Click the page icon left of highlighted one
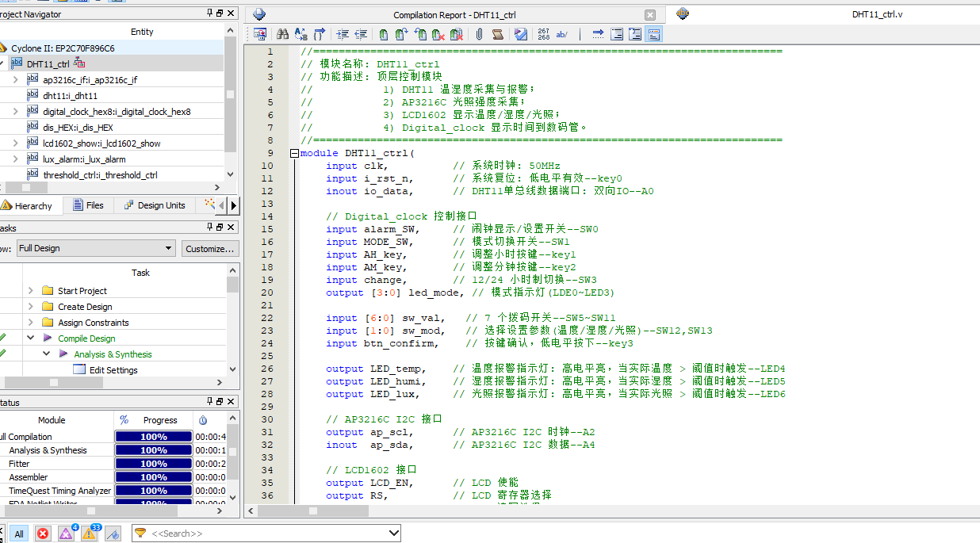This screenshot has height=543, width=980. pyautogui.click(x=635, y=34)
